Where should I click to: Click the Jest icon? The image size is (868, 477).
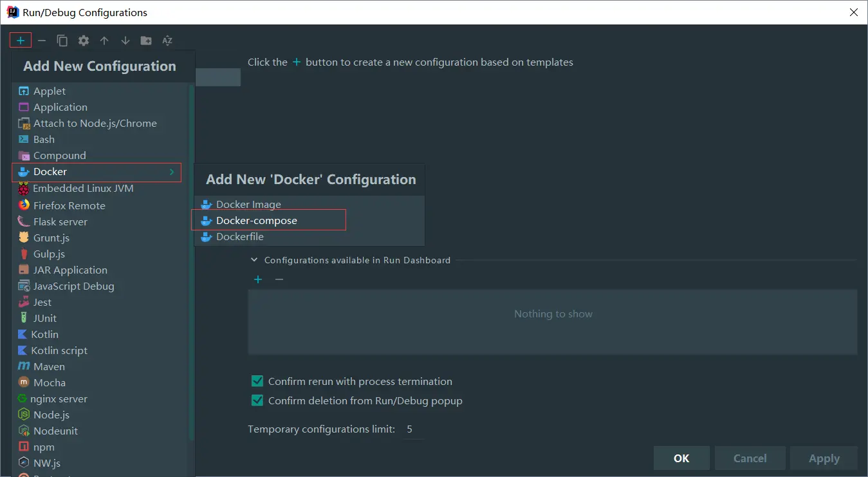pyautogui.click(x=24, y=303)
